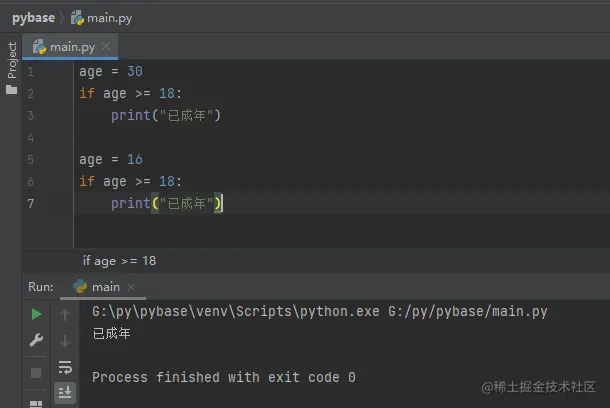This screenshot has width=610, height=408.
Task: Open run configuration with the wrench icon
Action: (x=36, y=340)
